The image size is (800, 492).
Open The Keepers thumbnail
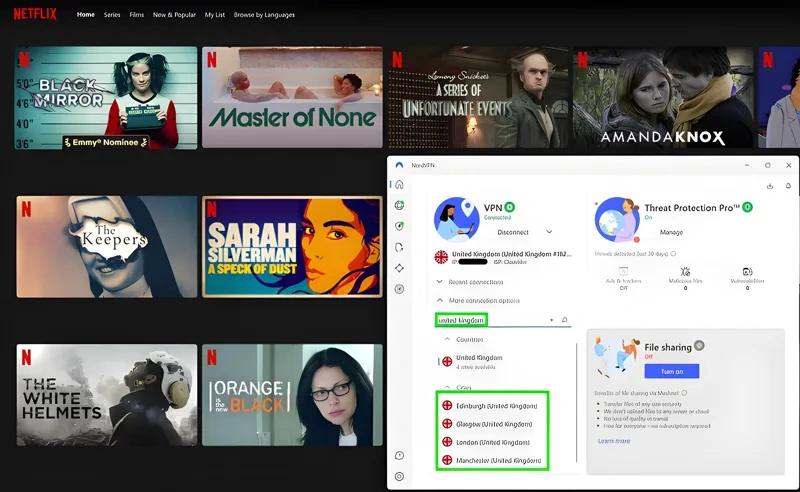click(107, 247)
